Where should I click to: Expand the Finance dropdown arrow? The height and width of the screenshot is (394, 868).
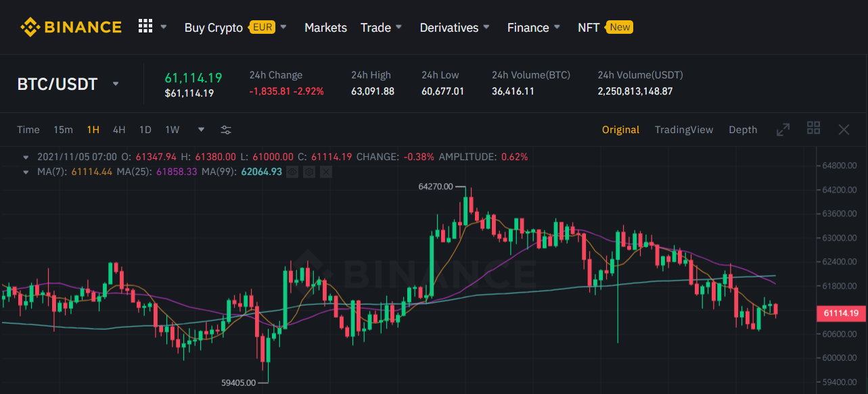[x=557, y=28]
